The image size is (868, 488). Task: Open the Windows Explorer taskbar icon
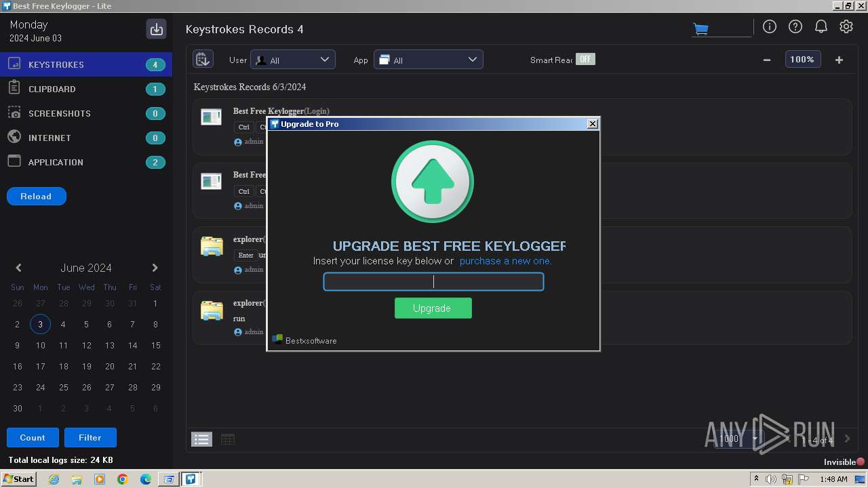coord(77,479)
